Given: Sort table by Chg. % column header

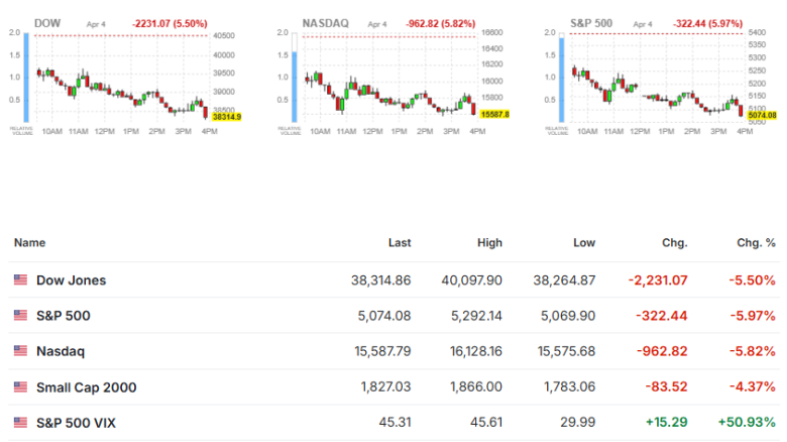Looking at the screenshot, I should click(x=756, y=243).
